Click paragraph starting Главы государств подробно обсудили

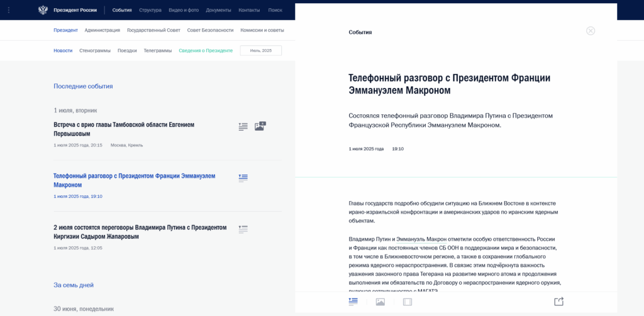click(x=454, y=212)
